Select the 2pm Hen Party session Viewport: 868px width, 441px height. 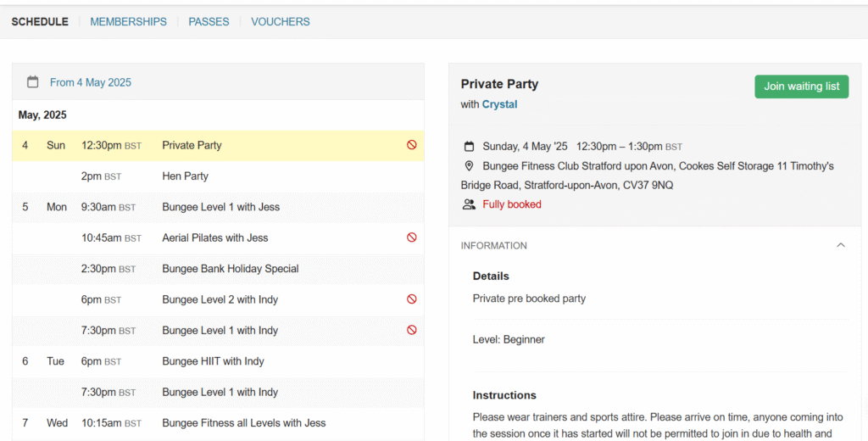[218, 176]
